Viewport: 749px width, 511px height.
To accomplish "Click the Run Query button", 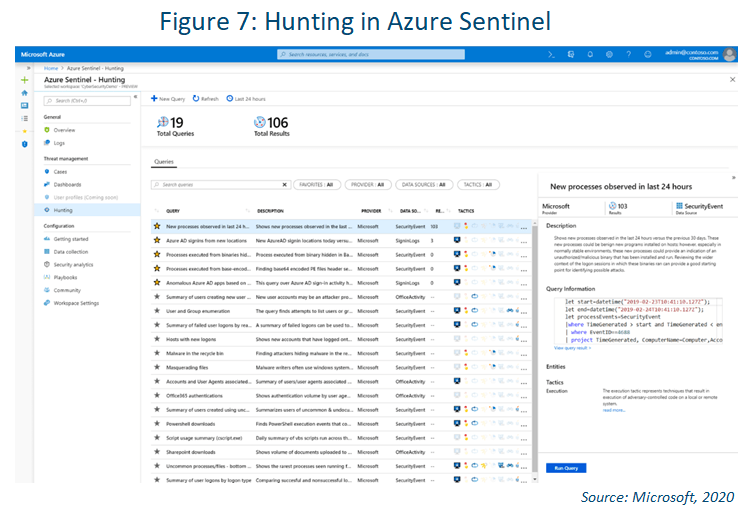I will pos(566,468).
